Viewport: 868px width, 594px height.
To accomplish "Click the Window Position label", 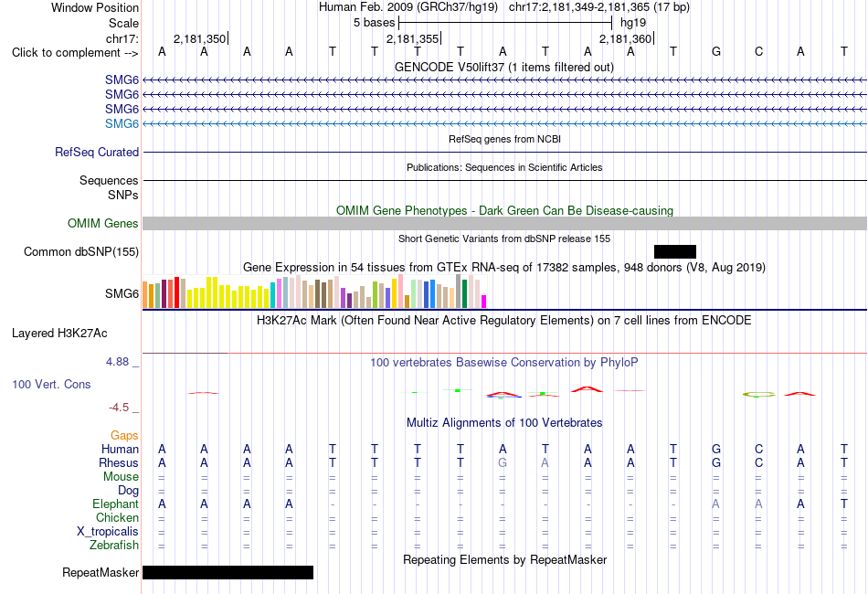I will click(95, 7).
